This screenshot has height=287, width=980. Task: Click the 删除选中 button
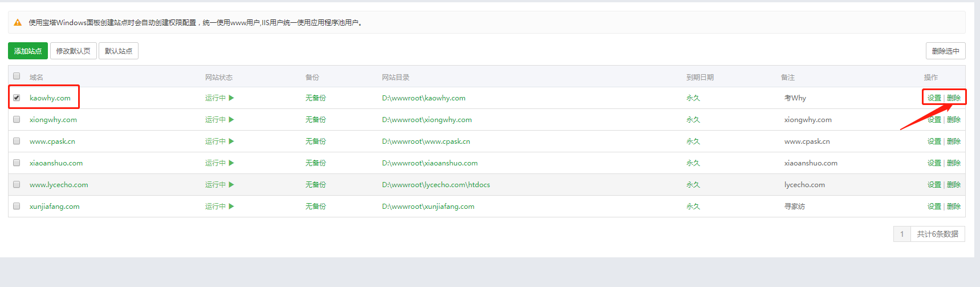pos(945,51)
